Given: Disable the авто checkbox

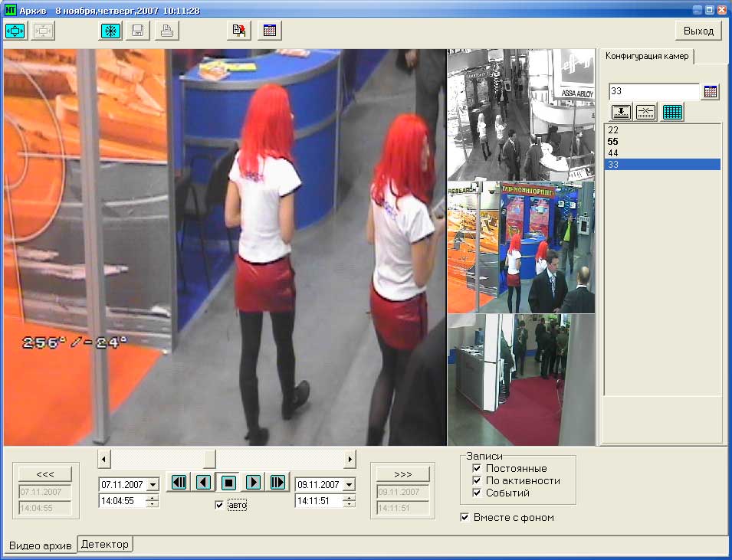Looking at the screenshot, I should 220,505.
